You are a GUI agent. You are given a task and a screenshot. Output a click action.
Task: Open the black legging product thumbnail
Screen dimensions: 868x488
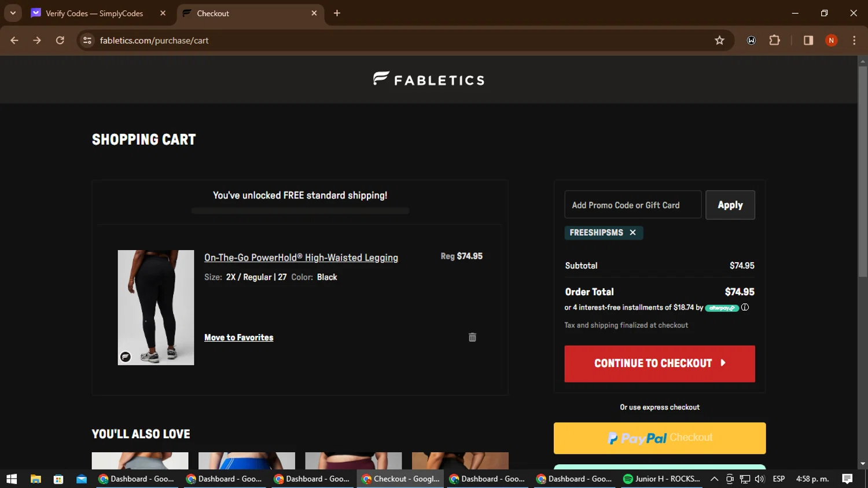pyautogui.click(x=156, y=307)
